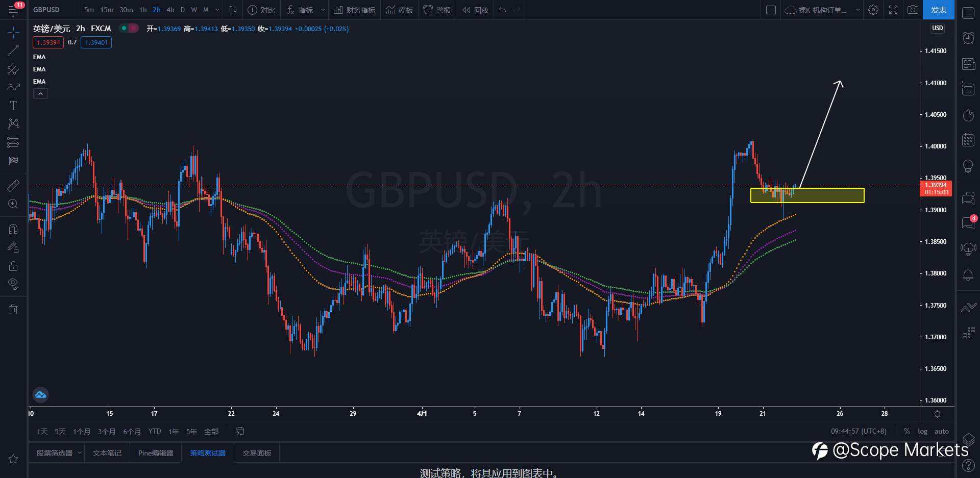Open chat messages with 4 notifications
This screenshot has width=980, height=478.
coord(968,222)
